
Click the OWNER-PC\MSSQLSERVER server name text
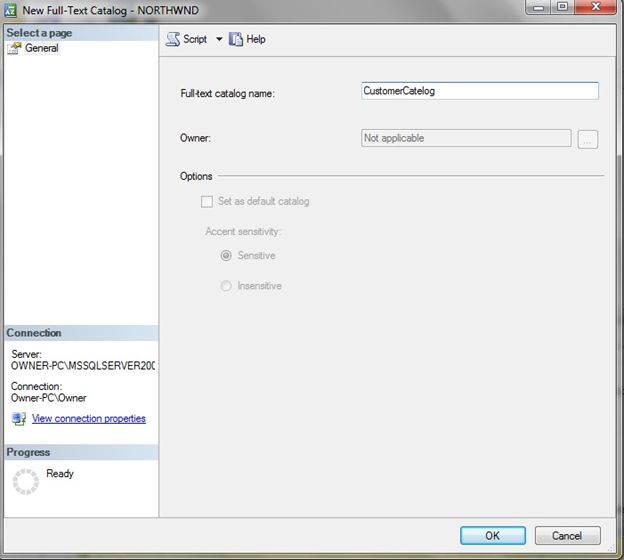pos(83,366)
